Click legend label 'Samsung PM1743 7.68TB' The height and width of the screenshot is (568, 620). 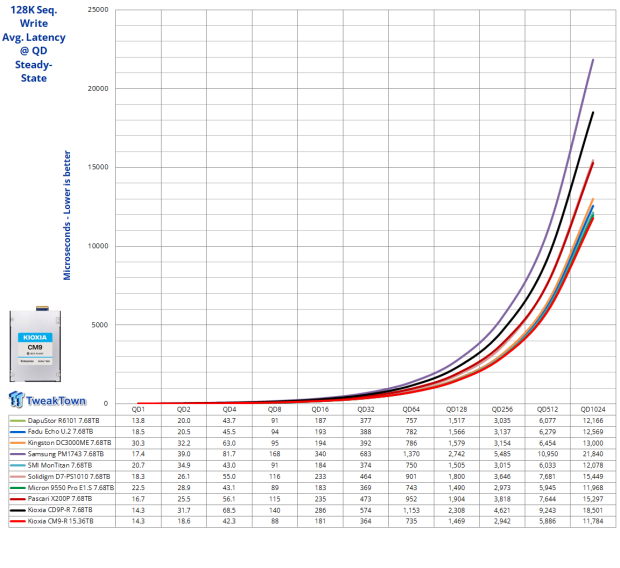[x=66, y=454]
